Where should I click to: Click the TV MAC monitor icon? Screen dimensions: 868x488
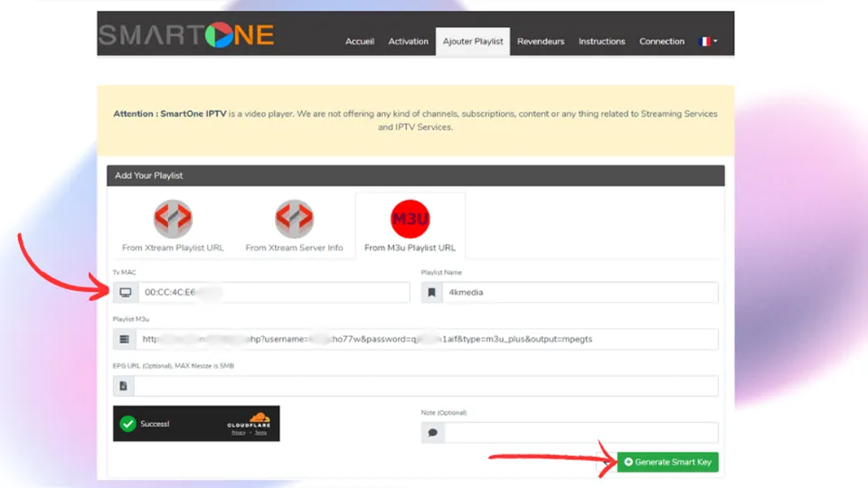(126, 293)
